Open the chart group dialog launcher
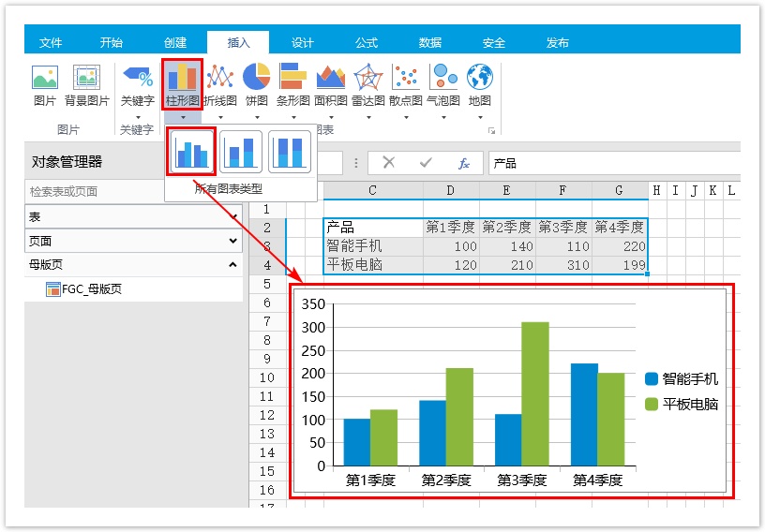765x532 pixels. pyautogui.click(x=492, y=131)
